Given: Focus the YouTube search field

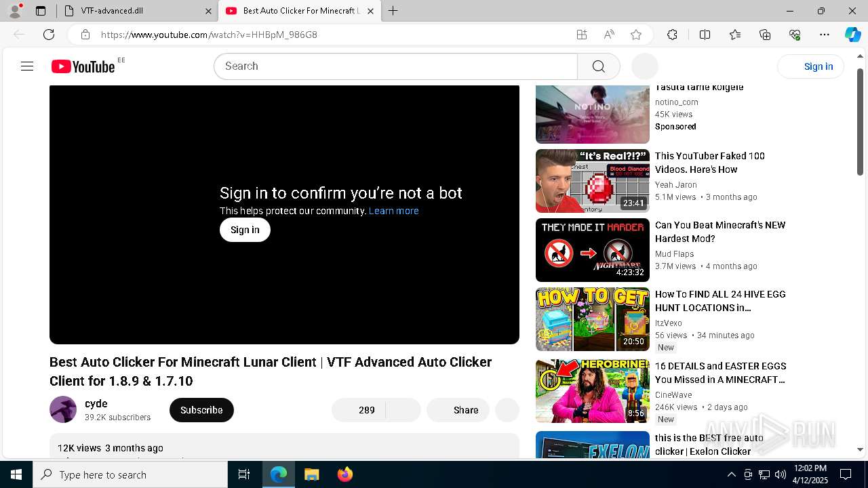Looking at the screenshot, I should point(395,66).
